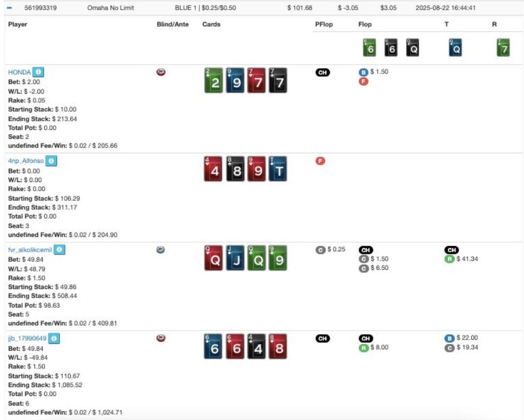
Task: Select the river 7 board card
Action: (x=503, y=48)
